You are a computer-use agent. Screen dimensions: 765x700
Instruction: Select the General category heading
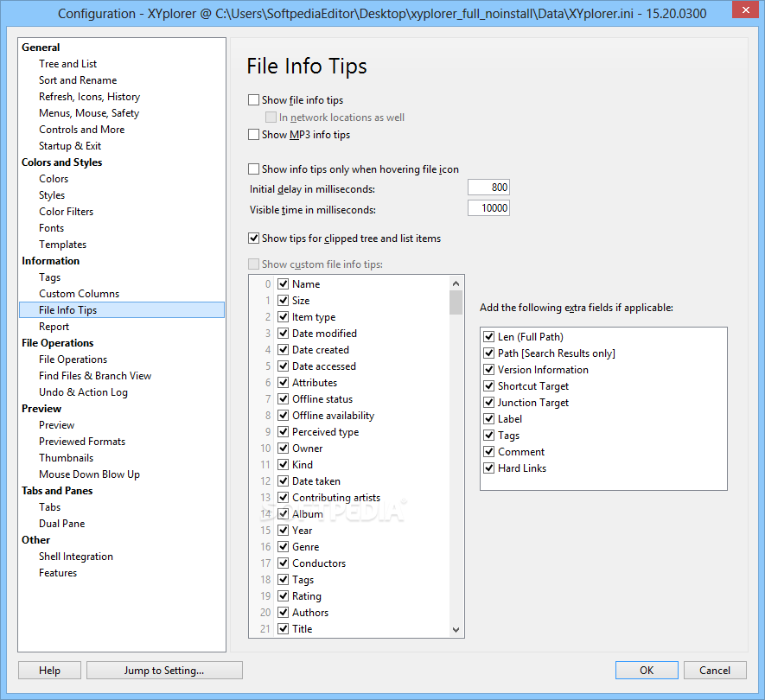[x=41, y=48]
